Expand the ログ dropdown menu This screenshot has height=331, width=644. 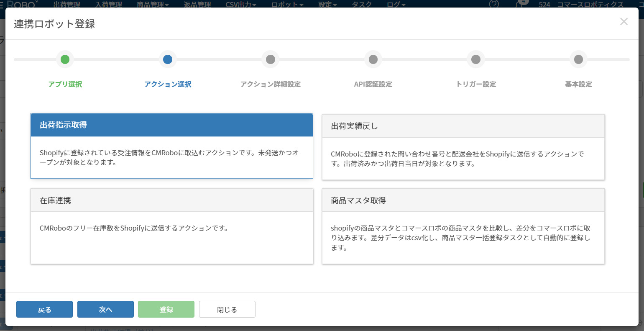(396, 5)
